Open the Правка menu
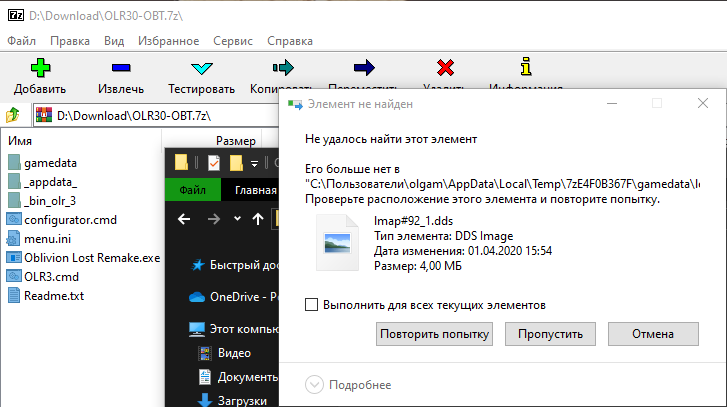This screenshot has height=407, width=727. pos(70,41)
